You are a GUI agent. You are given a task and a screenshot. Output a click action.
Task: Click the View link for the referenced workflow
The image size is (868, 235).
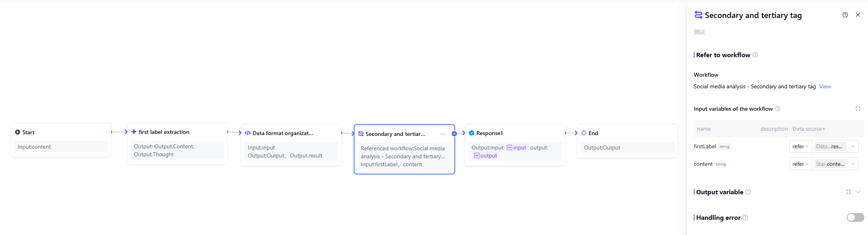[825, 87]
